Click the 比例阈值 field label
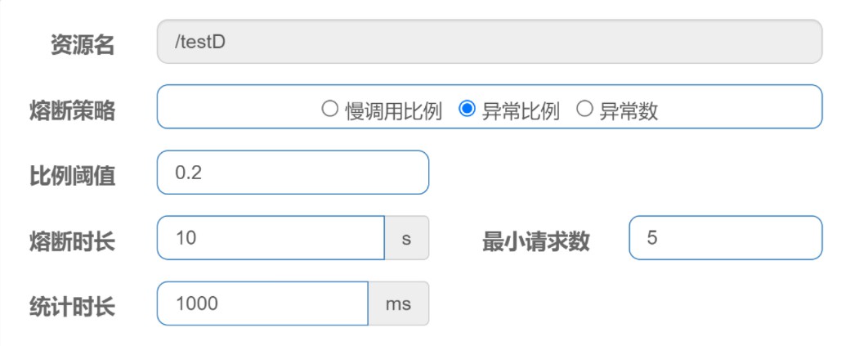 point(72,176)
